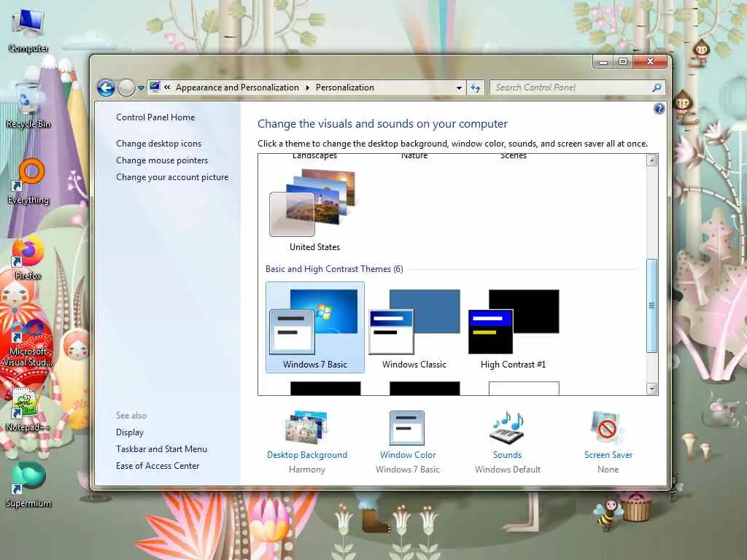747x560 pixels.
Task: Click the Notepad++ desktop shortcut
Action: (28, 410)
